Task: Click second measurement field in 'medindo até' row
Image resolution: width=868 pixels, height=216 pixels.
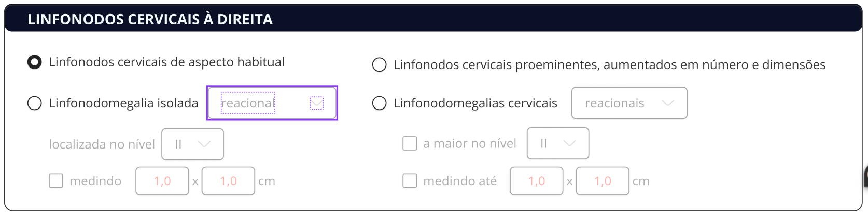Action: 603,181
